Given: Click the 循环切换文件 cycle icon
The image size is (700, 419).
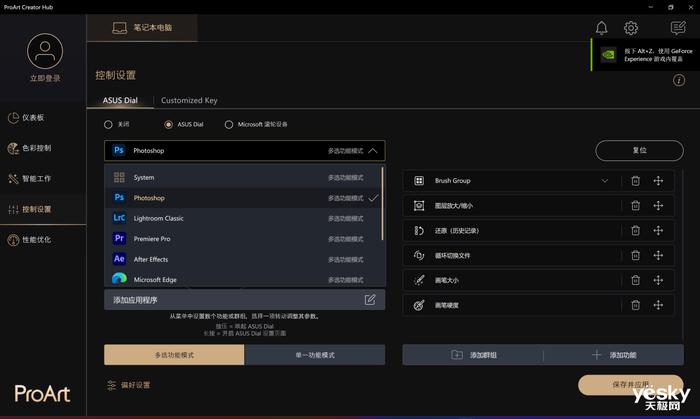Looking at the screenshot, I should [419, 255].
